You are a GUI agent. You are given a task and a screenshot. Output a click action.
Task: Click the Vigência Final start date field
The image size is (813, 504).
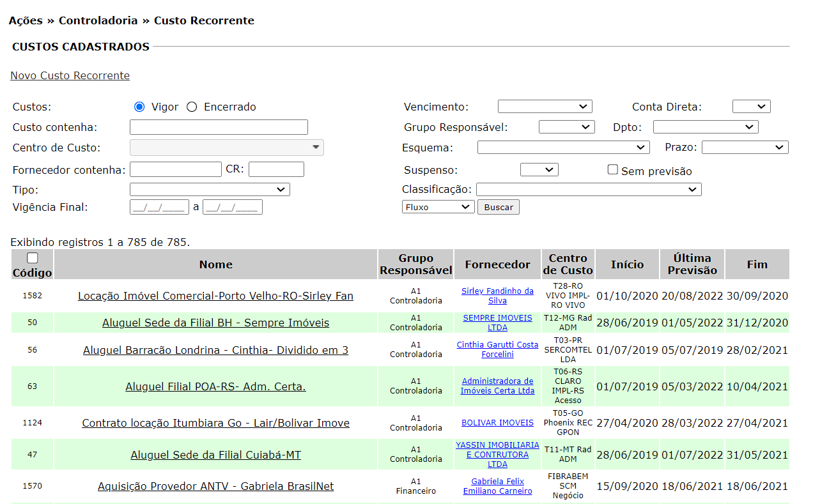pyautogui.click(x=159, y=207)
